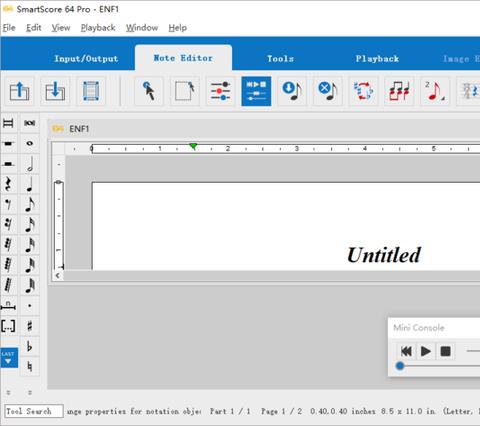
Task: Open the Playback menu
Action: tap(98, 28)
